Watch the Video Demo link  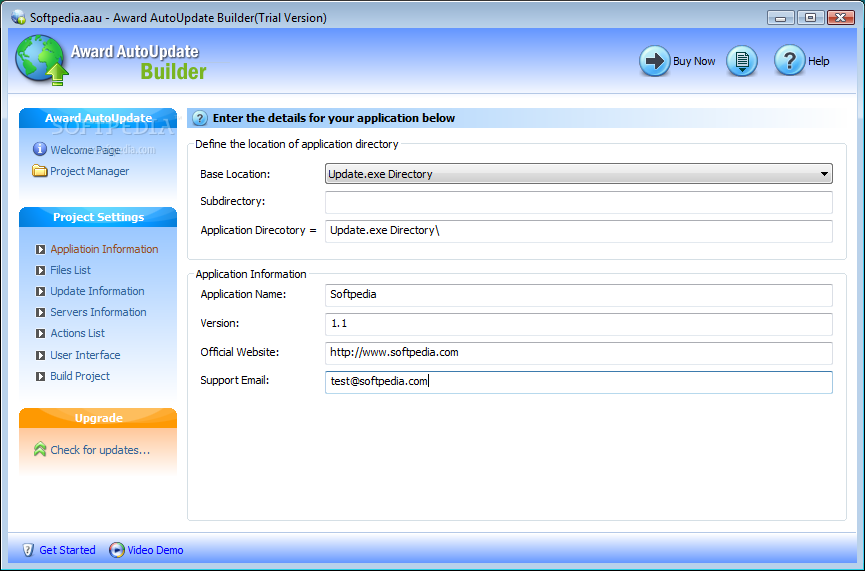156,550
